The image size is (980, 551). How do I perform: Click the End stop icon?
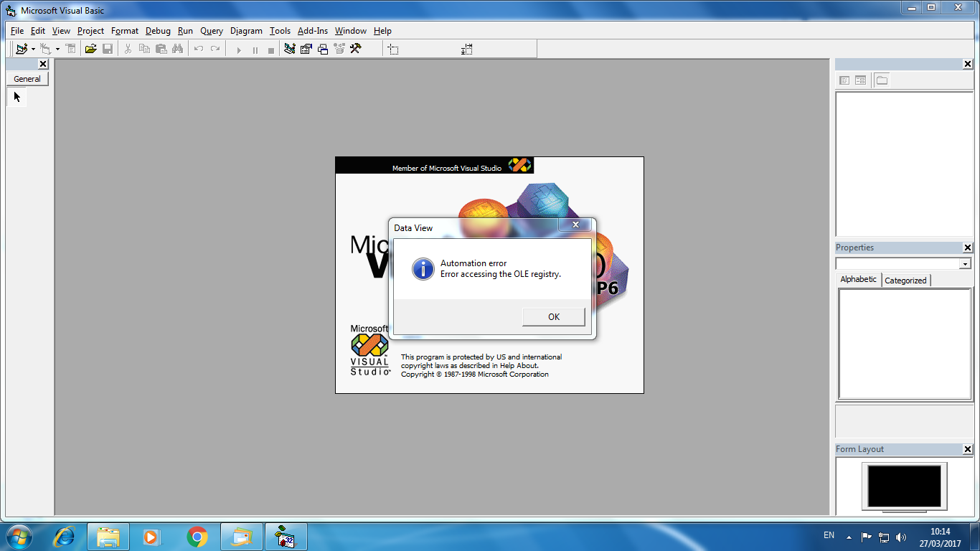(270, 50)
